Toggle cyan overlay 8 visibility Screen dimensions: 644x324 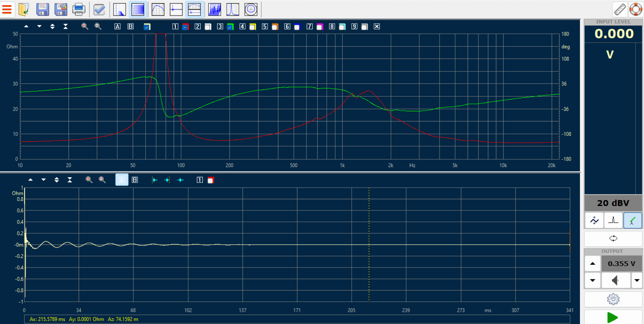pyautogui.click(x=342, y=27)
